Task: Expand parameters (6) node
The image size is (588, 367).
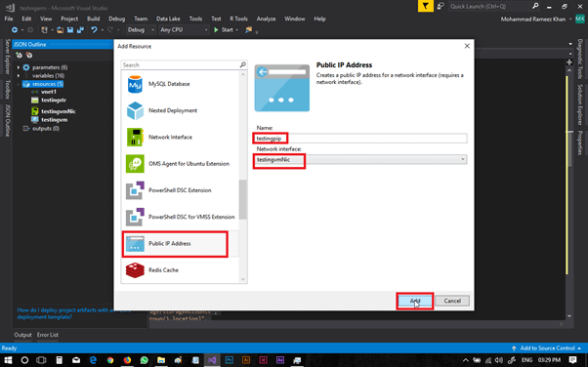Action: pos(19,67)
